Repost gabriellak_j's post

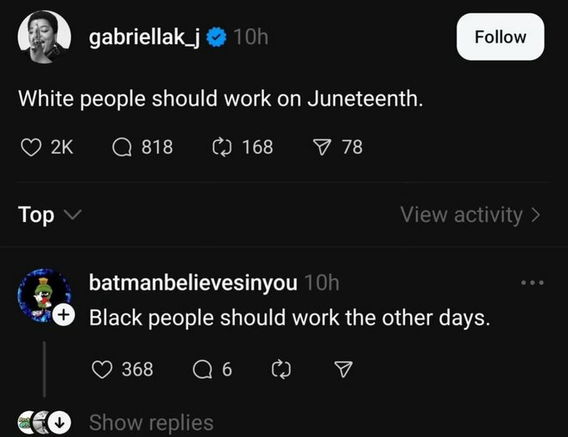222,147
